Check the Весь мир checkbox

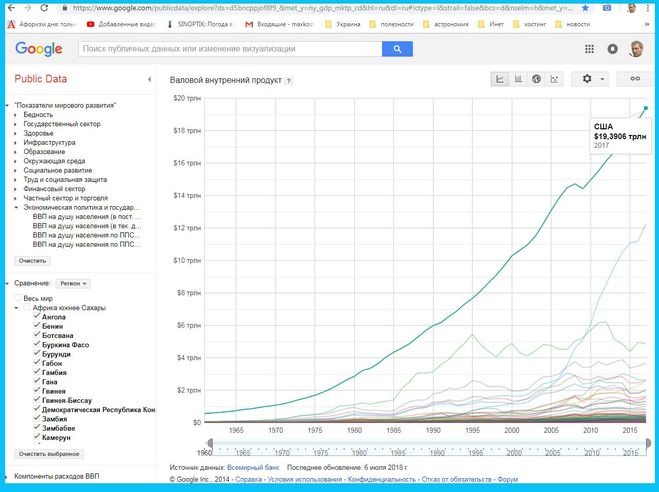(17, 299)
